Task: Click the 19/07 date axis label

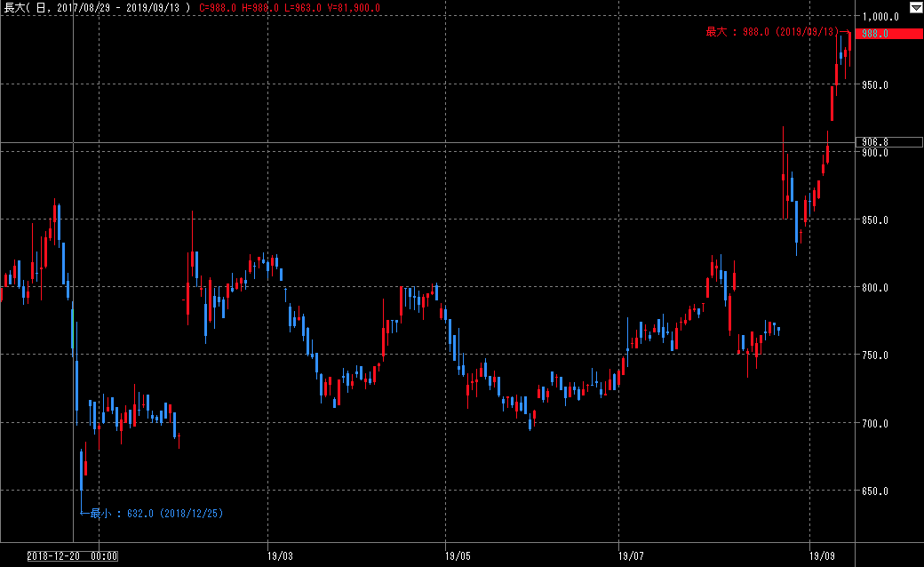Action: [x=630, y=556]
